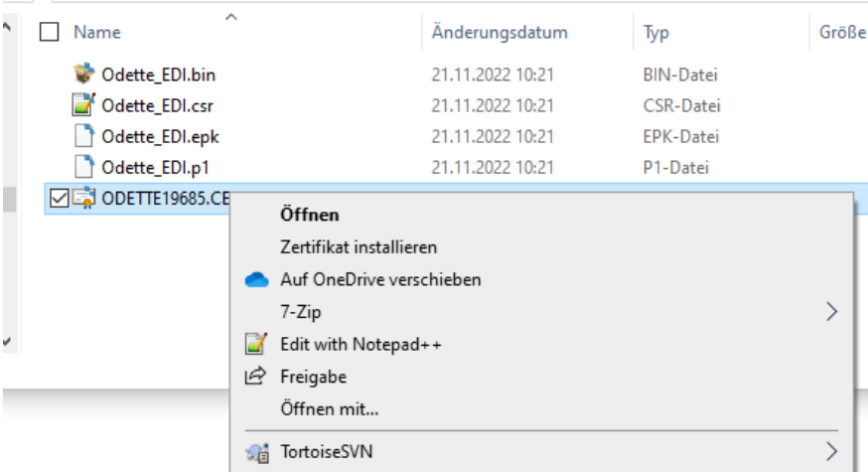Expand the TortoiseSVN submenu arrow

pyautogui.click(x=831, y=451)
